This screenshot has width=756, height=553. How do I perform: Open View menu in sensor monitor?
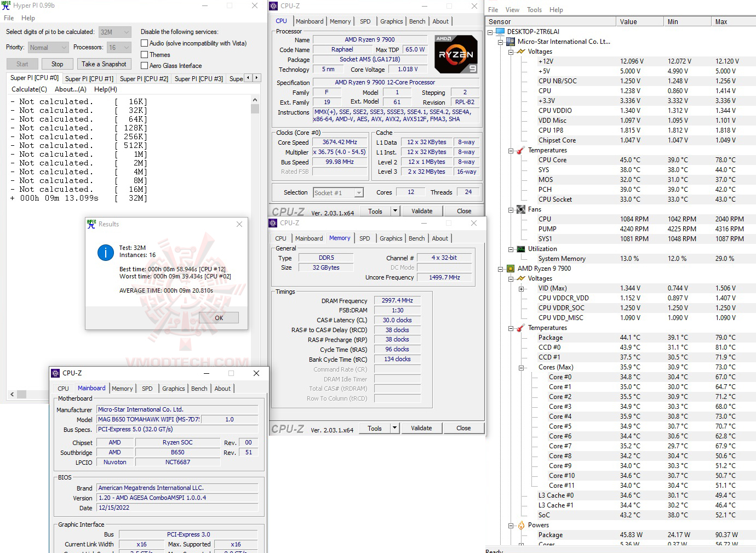(x=513, y=10)
